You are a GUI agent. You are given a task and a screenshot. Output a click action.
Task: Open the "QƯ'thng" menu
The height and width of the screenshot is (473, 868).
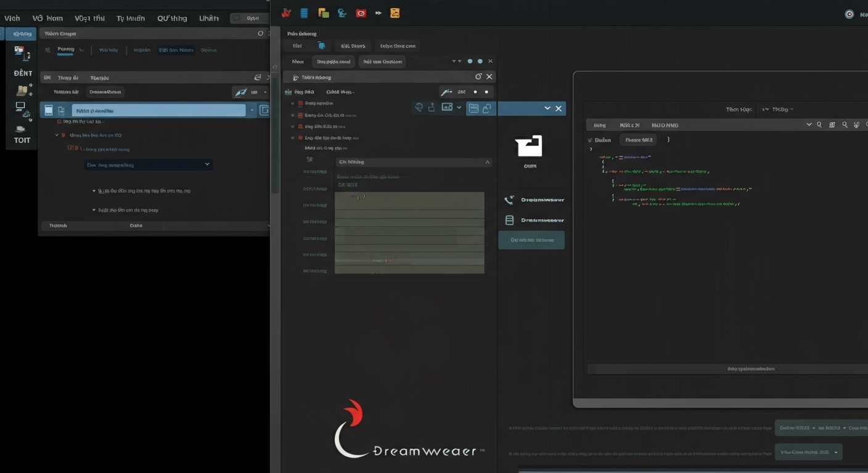[172, 18]
